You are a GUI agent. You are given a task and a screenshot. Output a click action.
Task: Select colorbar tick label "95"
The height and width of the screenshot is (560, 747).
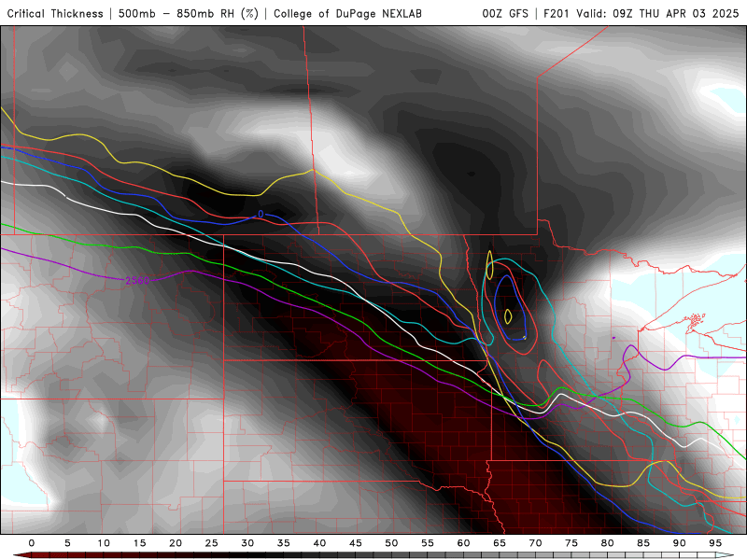click(715, 543)
